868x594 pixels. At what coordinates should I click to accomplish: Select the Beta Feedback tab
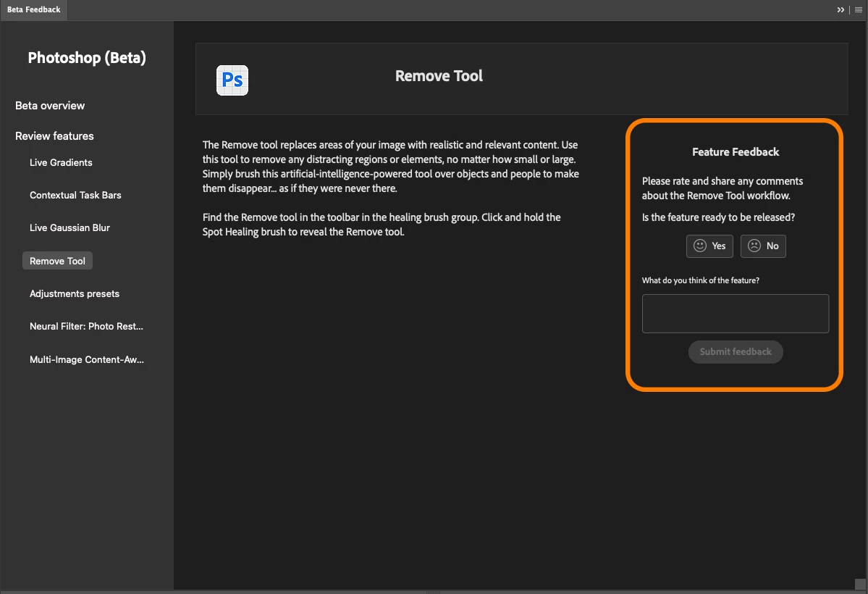pyautogui.click(x=34, y=10)
